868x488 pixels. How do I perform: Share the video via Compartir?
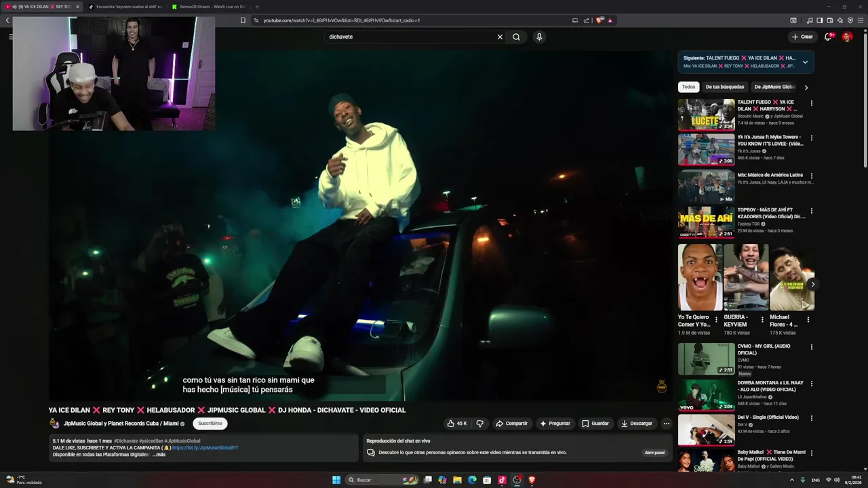point(511,424)
